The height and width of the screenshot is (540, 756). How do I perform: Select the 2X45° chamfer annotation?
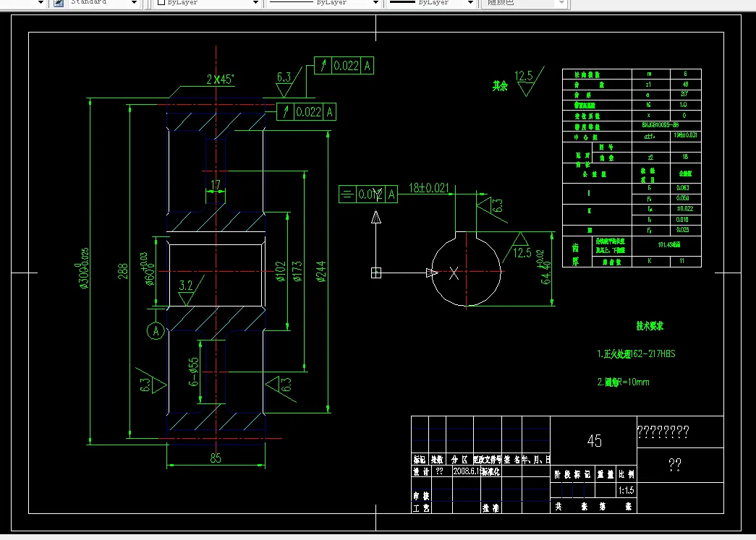point(221,80)
